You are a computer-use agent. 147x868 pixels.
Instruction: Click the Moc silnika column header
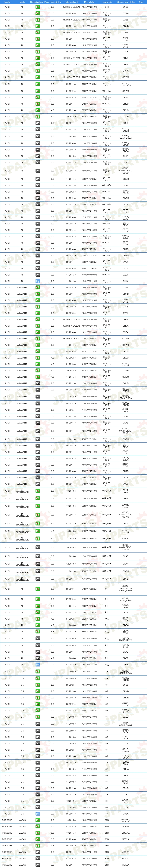[89, 2]
